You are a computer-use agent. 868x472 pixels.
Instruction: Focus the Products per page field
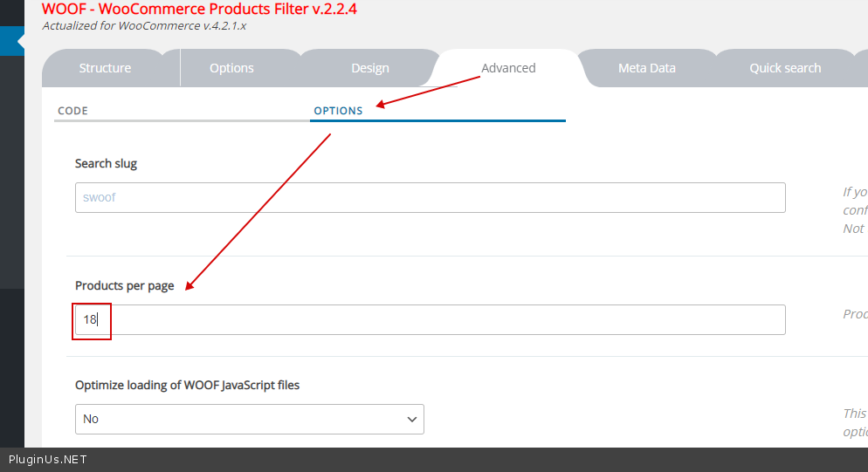pos(431,320)
